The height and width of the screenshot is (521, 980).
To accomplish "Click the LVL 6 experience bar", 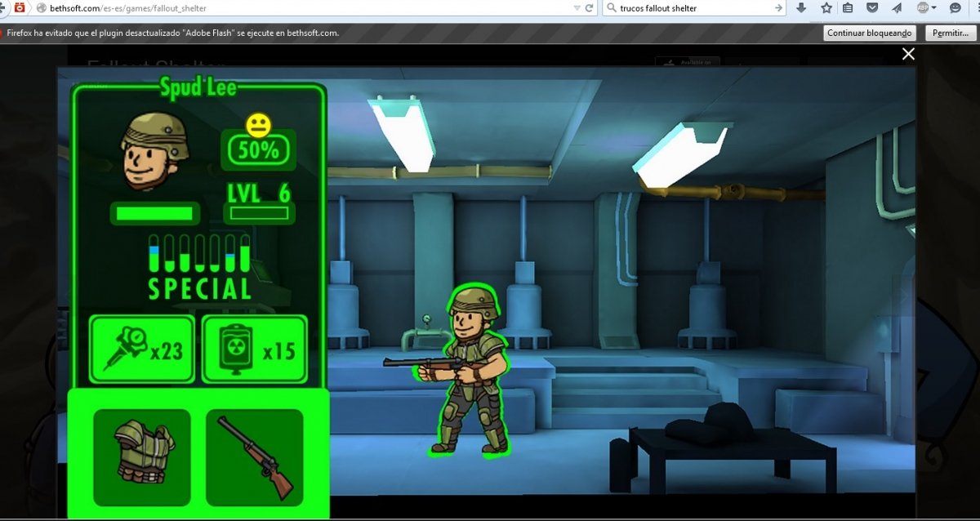I will click(x=260, y=213).
